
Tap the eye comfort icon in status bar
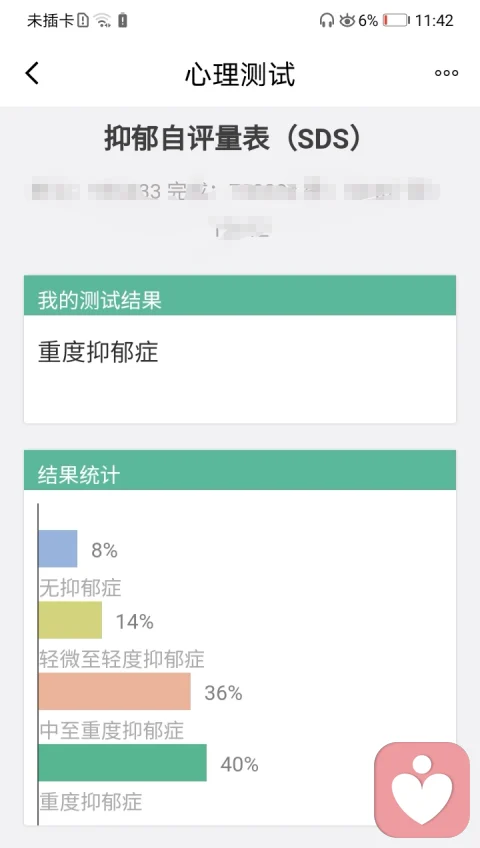347,21
